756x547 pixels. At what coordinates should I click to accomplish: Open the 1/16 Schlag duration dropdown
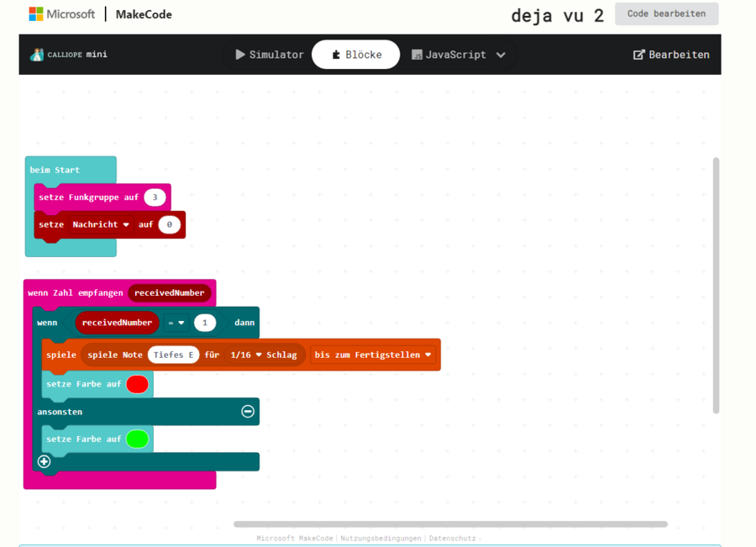point(246,355)
